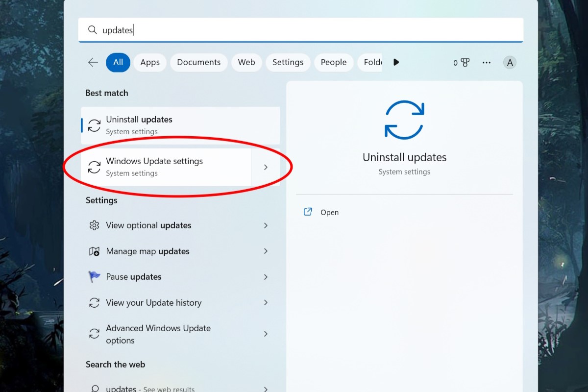
Task: Expand chevron for Manage map updates
Action: click(266, 251)
